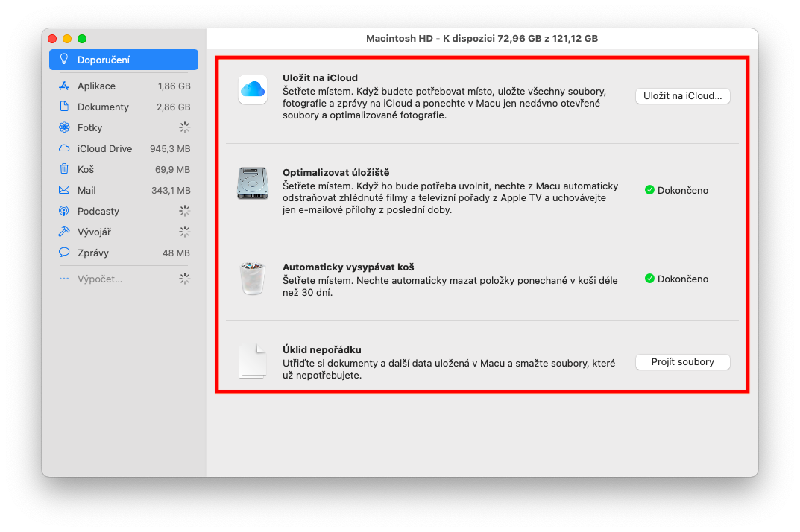Close the window with red button
The height and width of the screenshot is (532, 800).
[52, 39]
